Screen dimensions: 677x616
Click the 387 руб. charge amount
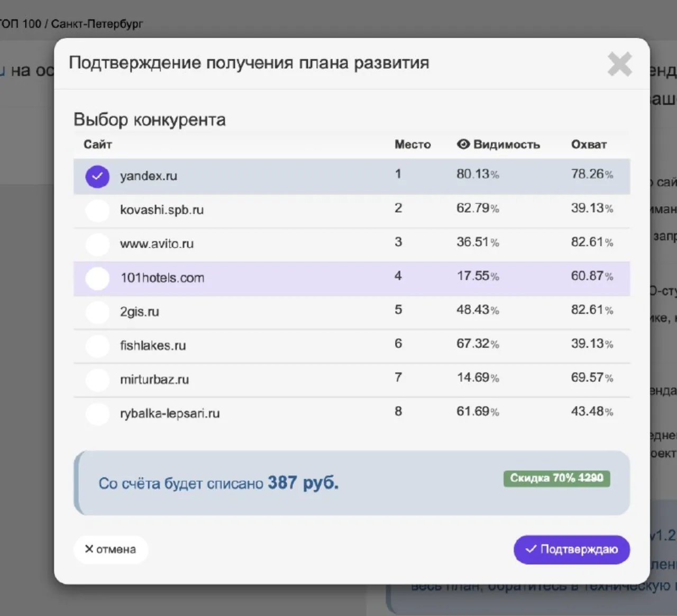coord(303,483)
